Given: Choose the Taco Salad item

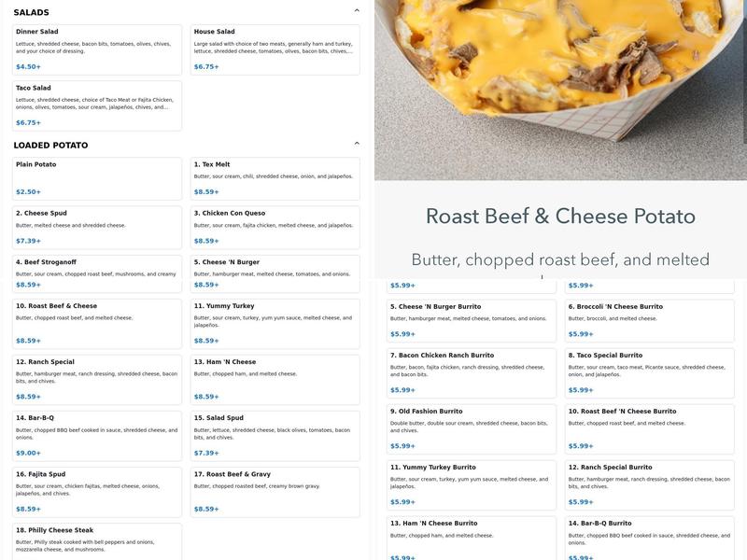Looking at the screenshot, I should [x=97, y=105].
